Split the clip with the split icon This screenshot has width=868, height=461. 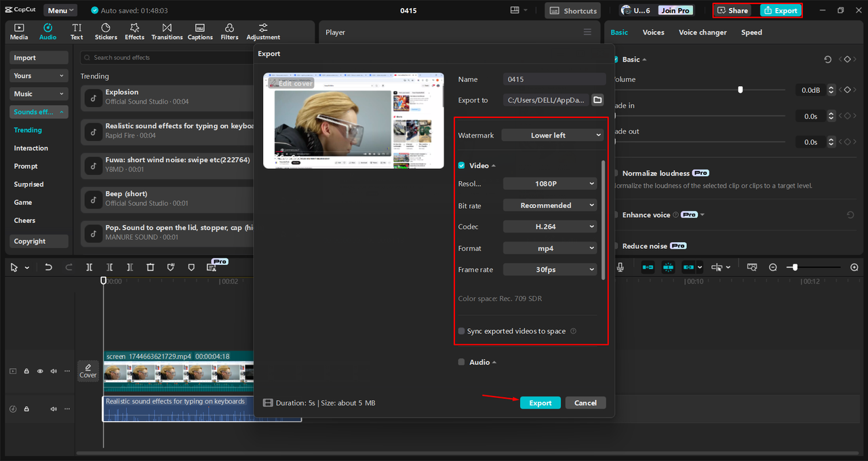(89, 266)
